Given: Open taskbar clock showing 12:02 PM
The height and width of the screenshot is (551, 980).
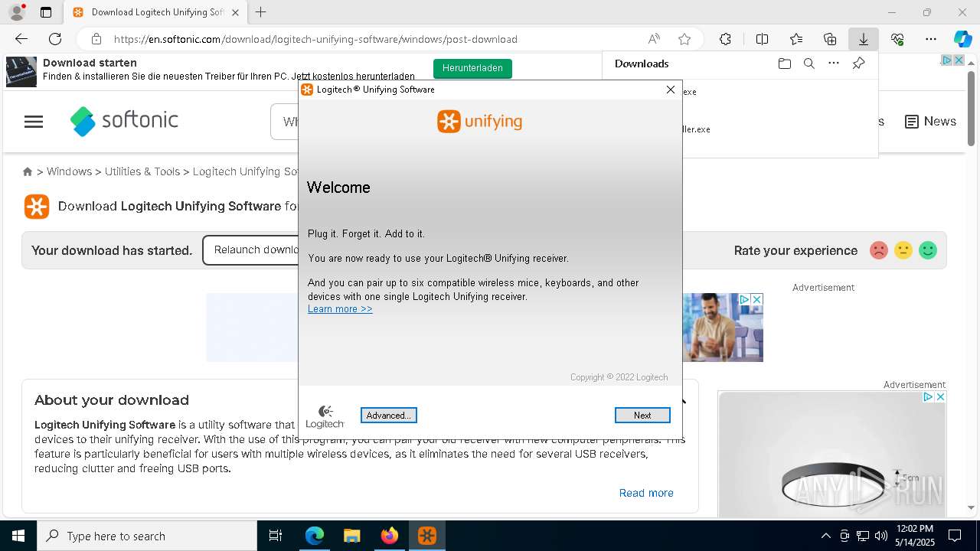Looking at the screenshot, I should tap(914, 536).
